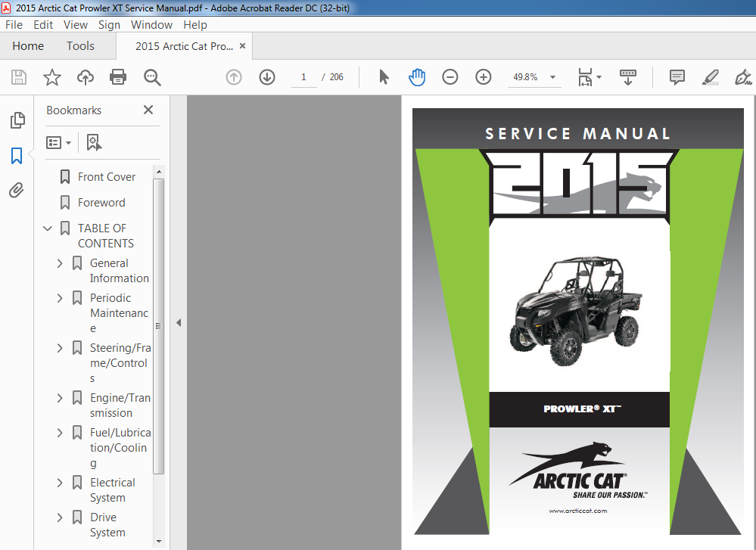Close the Bookmarks panel
The height and width of the screenshot is (550, 756).
148,110
